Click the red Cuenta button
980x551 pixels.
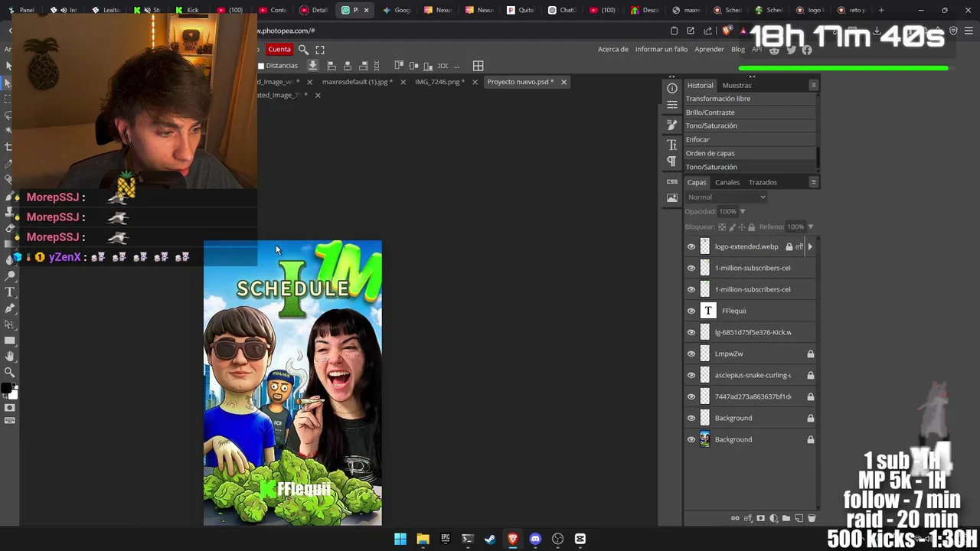point(279,49)
